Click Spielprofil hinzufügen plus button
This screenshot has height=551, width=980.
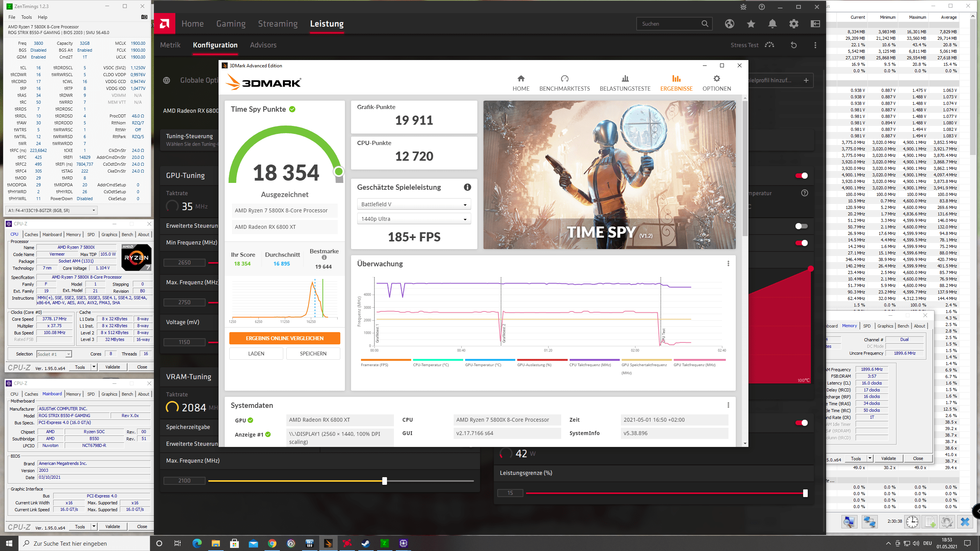[x=806, y=80]
